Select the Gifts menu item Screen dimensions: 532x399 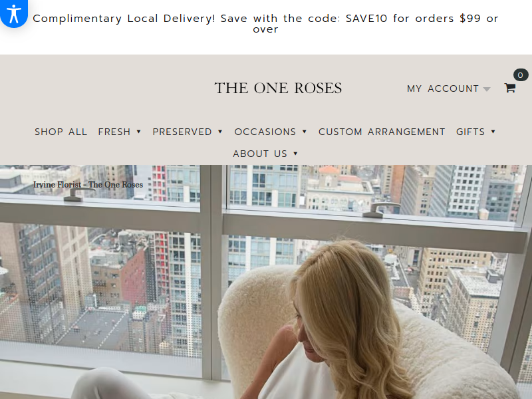[x=471, y=132]
